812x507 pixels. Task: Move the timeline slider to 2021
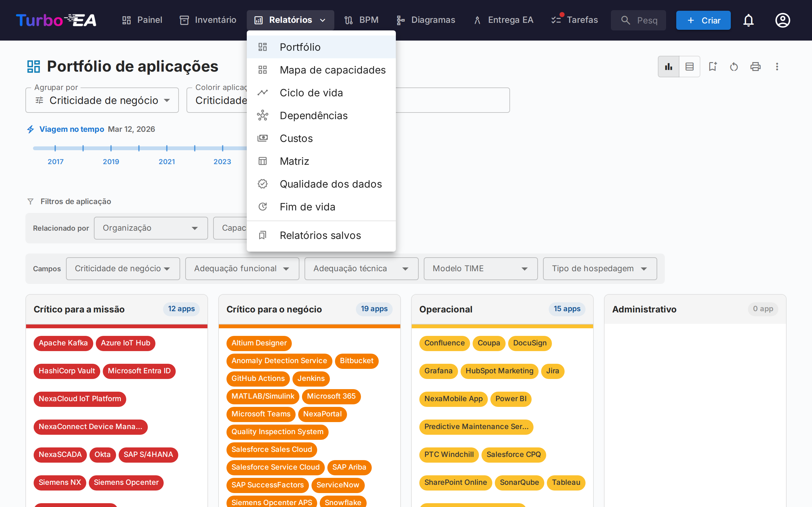pos(167,148)
